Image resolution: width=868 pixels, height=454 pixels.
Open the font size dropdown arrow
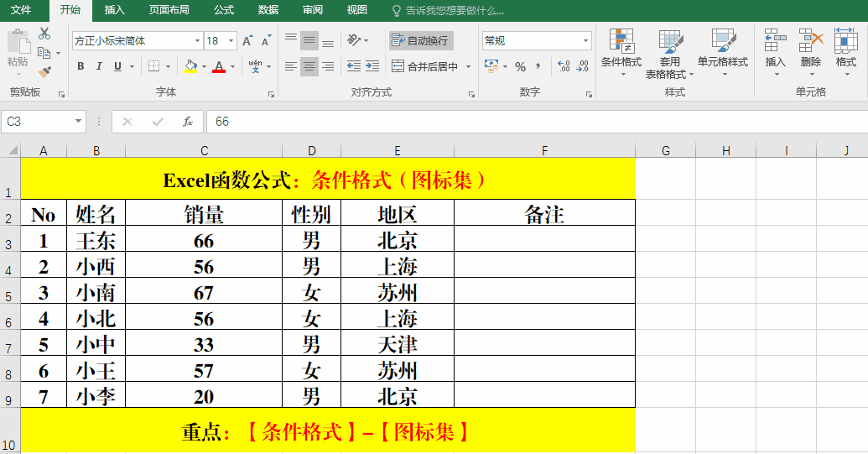point(231,40)
